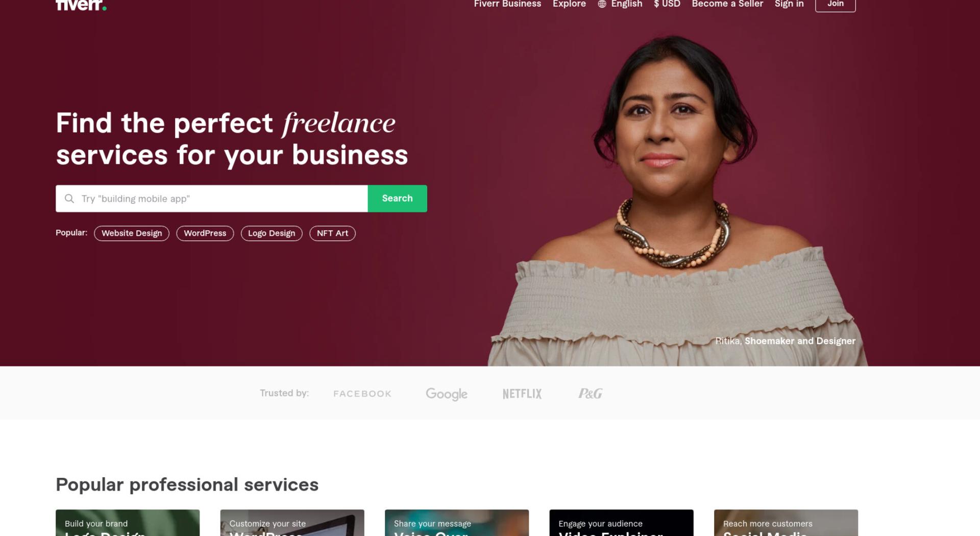This screenshot has height=536, width=980.
Task: Select the NFT Art popular tag
Action: [x=332, y=233]
